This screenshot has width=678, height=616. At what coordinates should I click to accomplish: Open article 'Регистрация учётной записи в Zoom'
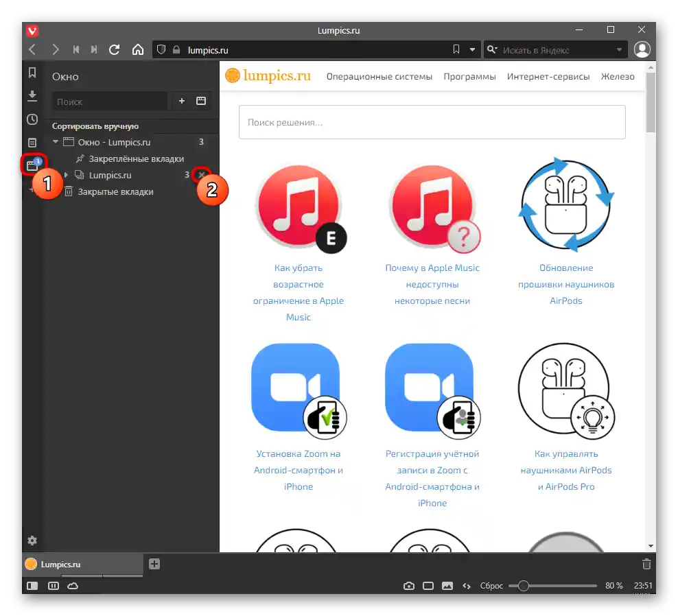tap(432, 478)
